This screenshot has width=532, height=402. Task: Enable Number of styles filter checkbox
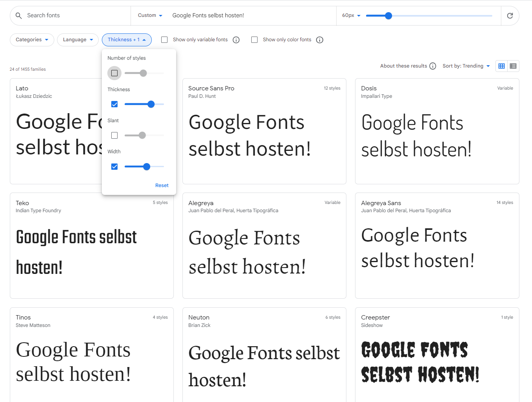(114, 73)
